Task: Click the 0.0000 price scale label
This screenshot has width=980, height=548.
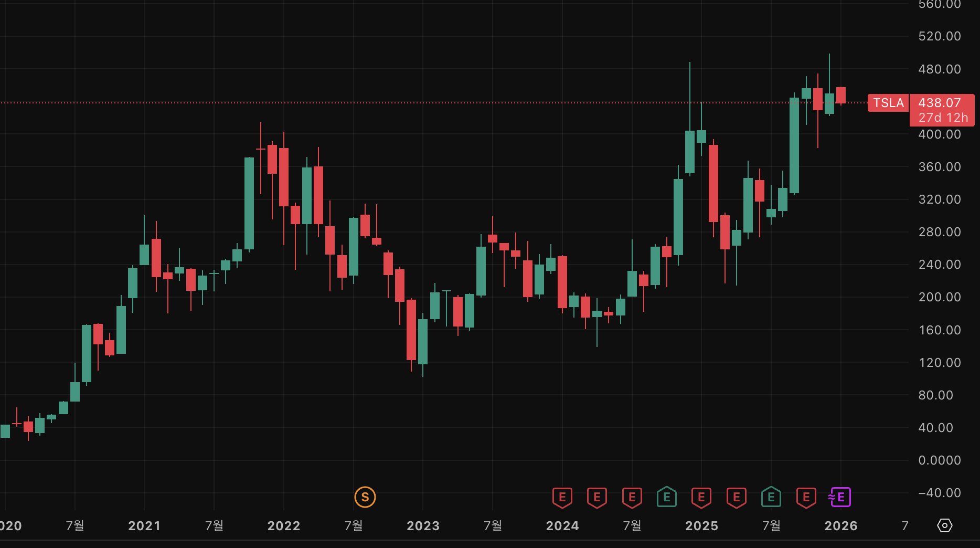Action: (x=940, y=460)
